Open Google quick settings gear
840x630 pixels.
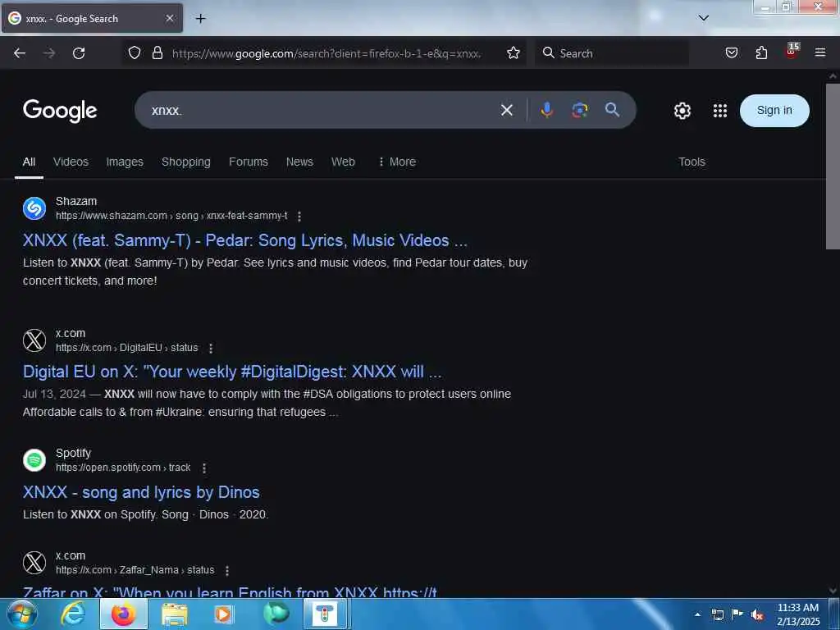click(682, 111)
